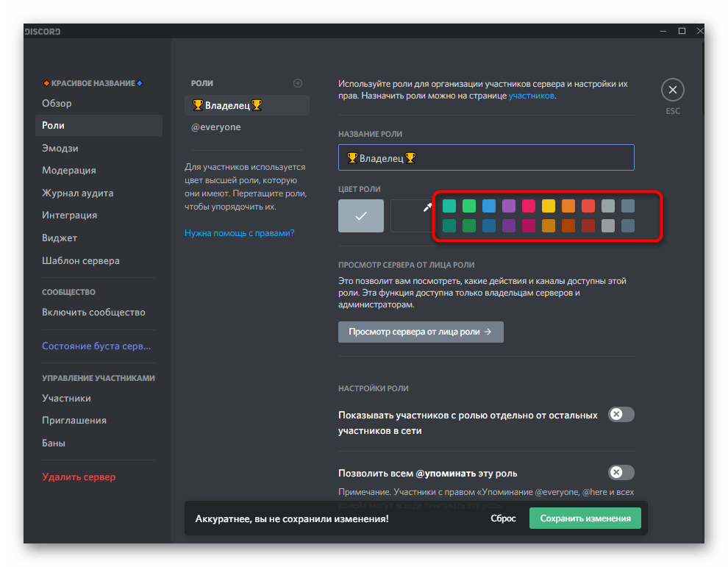Click Сохранить изменения button

[585, 518]
